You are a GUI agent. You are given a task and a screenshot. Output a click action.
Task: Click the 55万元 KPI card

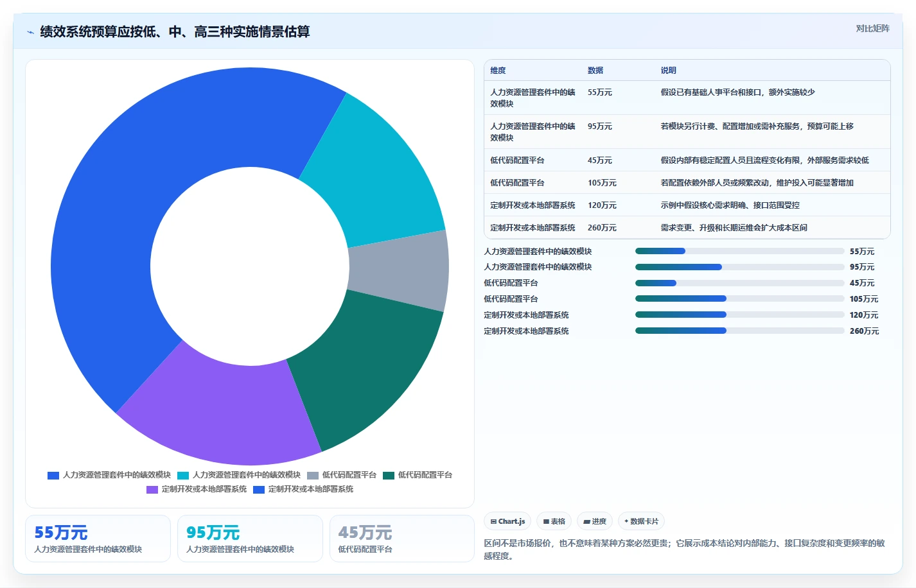(x=98, y=539)
